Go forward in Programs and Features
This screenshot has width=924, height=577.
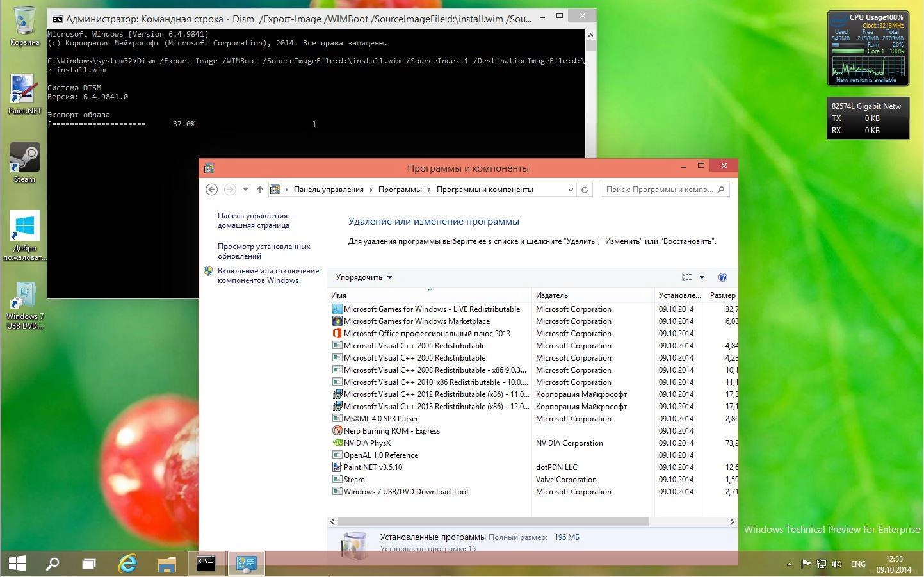pos(230,190)
